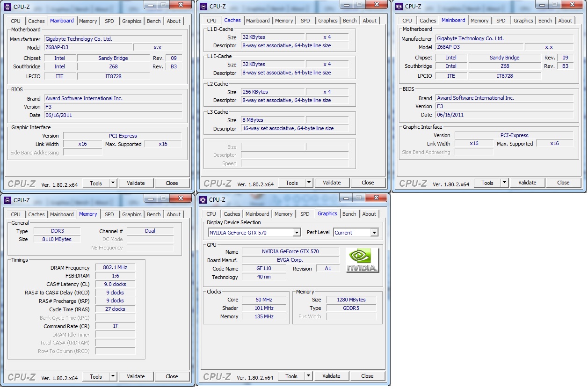Select the CPU tab in the Graphics window

coord(211,214)
